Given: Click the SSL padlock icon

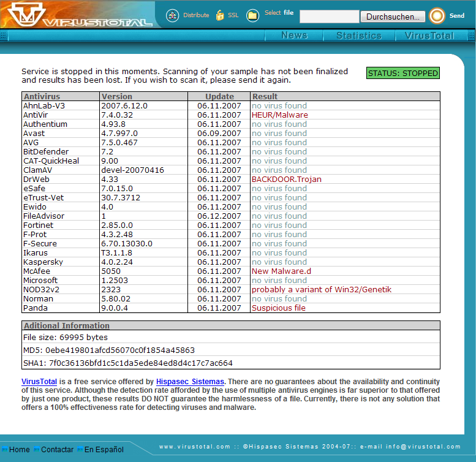Looking at the screenshot, I should [x=220, y=15].
